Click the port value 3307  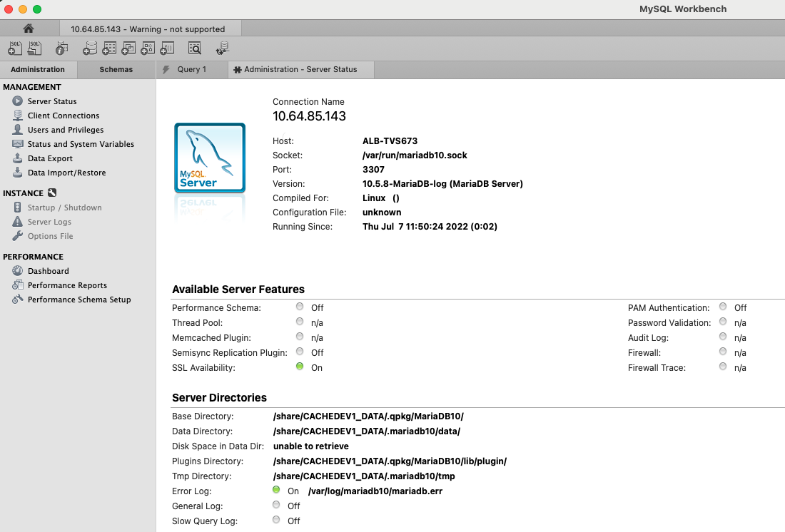[373, 170]
